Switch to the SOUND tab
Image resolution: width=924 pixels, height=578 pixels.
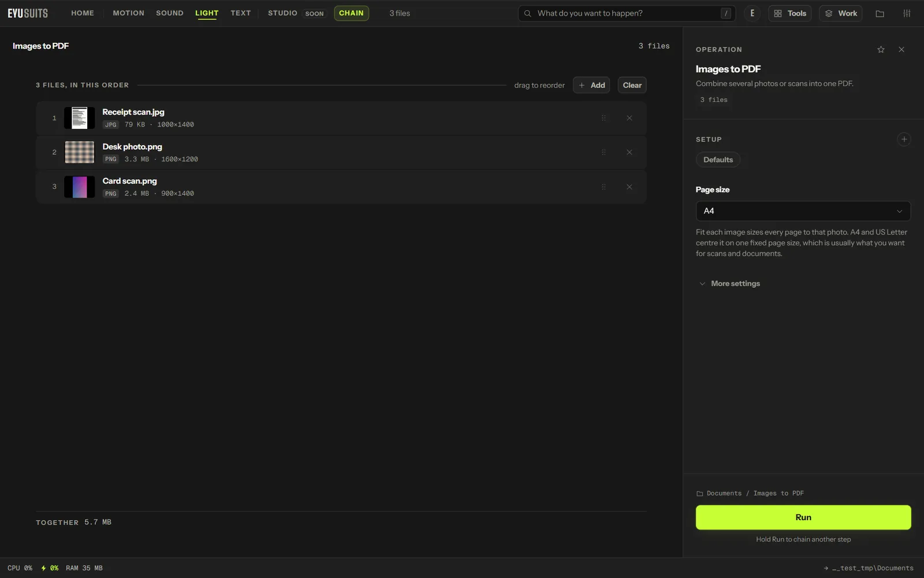170,13
